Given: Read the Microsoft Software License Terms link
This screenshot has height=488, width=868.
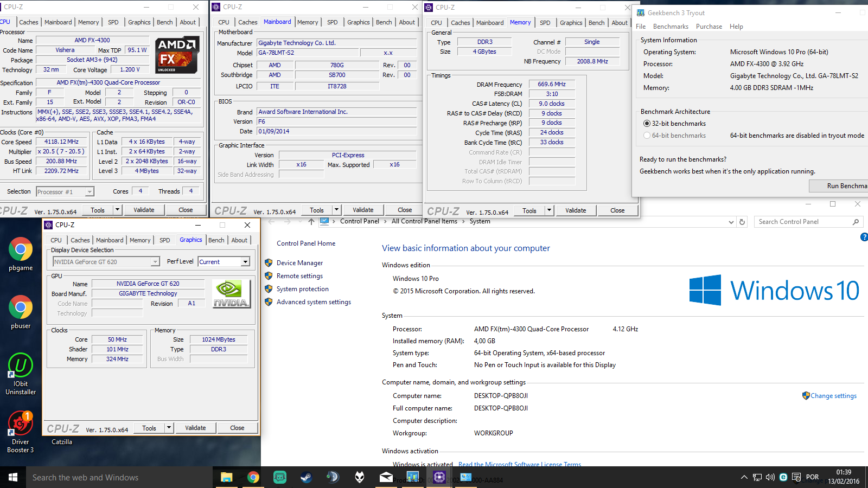Looking at the screenshot, I should 520,464.
